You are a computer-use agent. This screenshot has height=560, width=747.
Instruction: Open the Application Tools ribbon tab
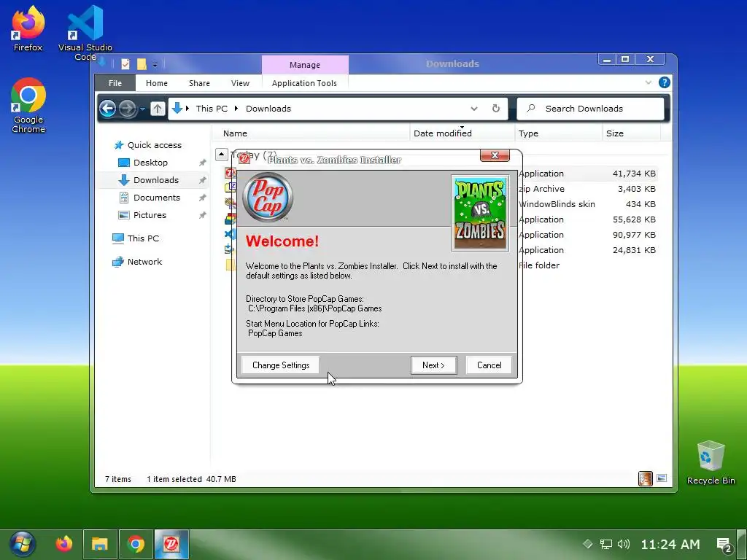(x=304, y=83)
